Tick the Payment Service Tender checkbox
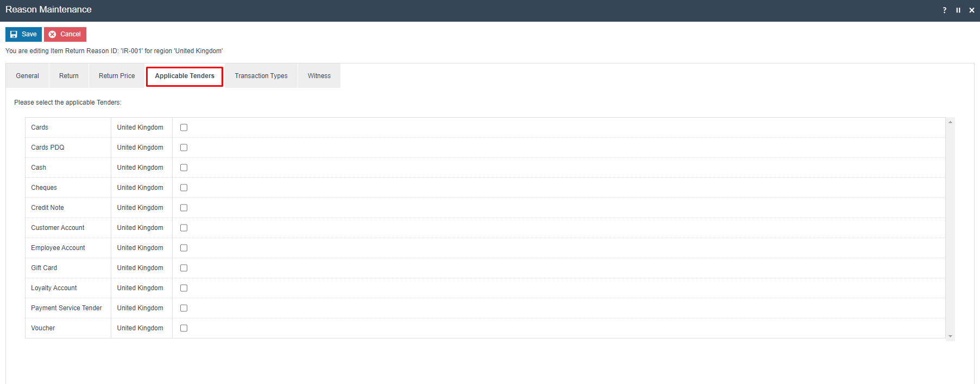The height and width of the screenshot is (384, 980). click(184, 308)
